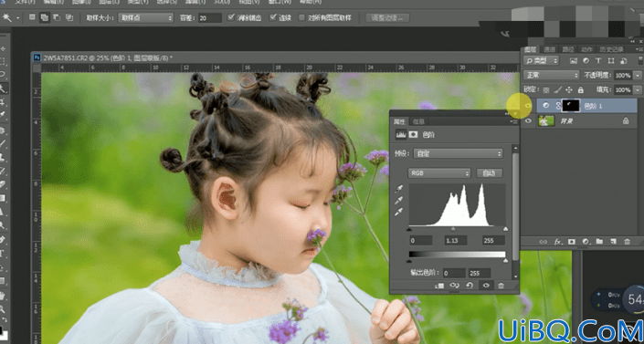Choose Subtract from Selection mode
The width and height of the screenshot is (644, 344).
(x=57, y=17)
